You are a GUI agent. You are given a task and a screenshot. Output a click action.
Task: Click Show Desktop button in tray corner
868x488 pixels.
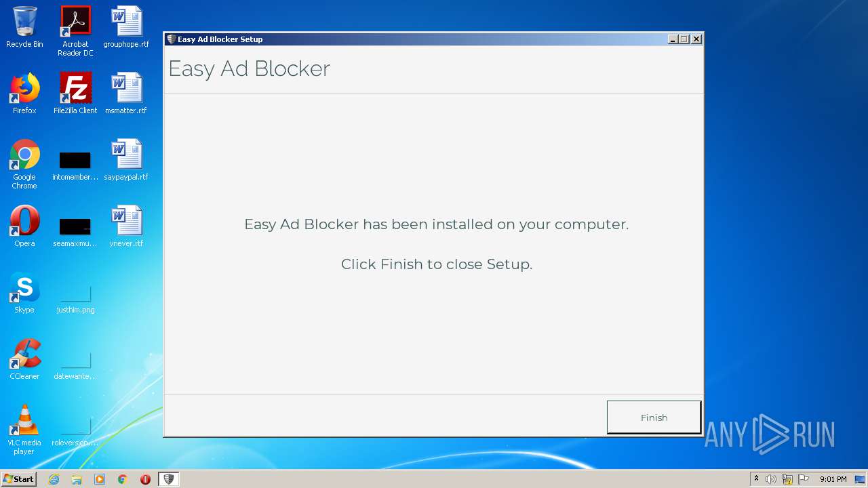click(861, 479)
